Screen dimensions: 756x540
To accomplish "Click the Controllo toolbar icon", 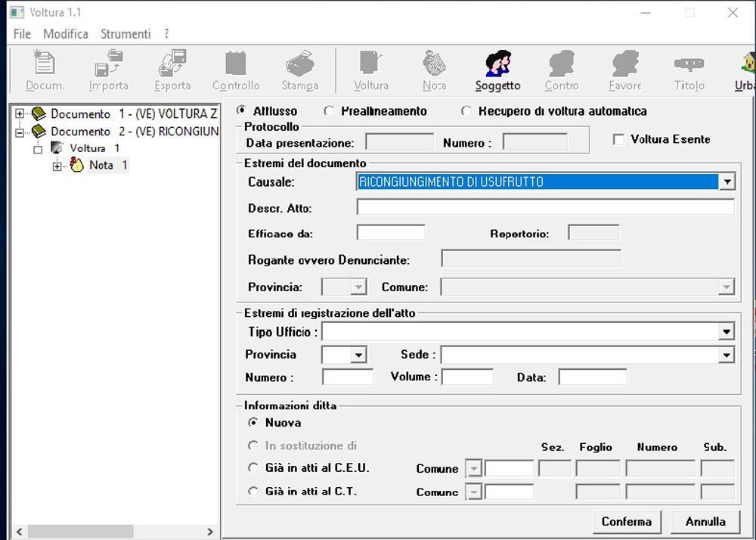I will [236, 63].
